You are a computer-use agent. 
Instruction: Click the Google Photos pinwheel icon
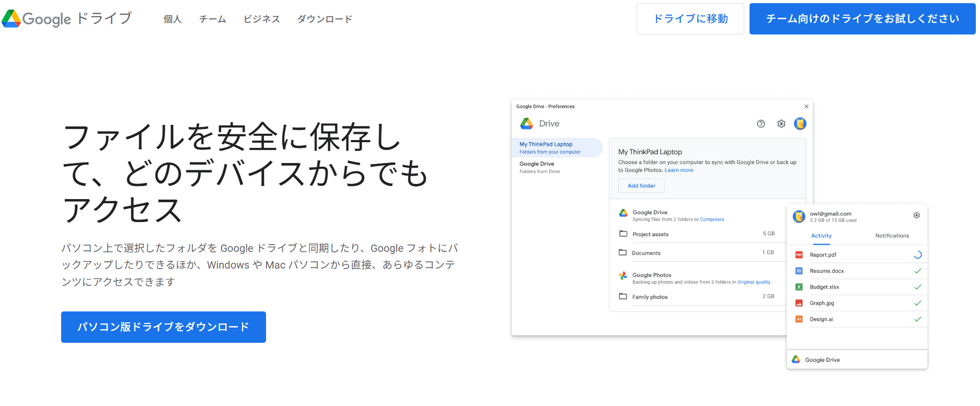[x=623, y=276]
